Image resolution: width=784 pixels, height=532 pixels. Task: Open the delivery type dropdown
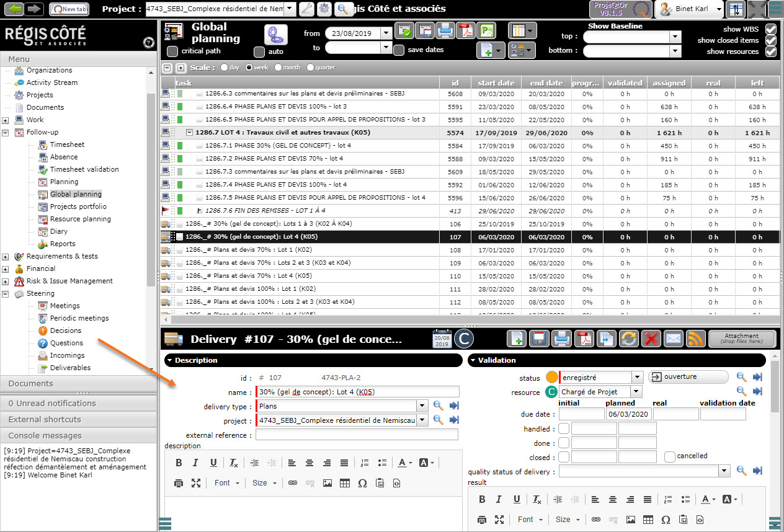(x=422, y=406)
